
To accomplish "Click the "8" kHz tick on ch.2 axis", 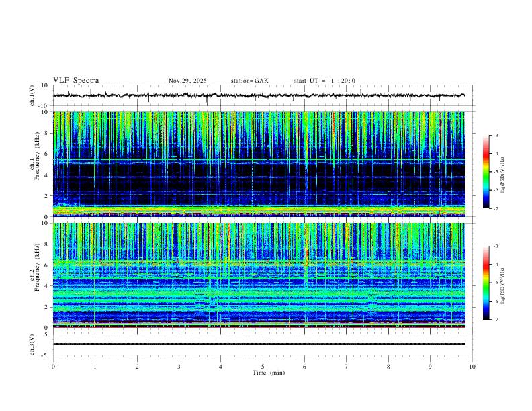I will point(47,244).
